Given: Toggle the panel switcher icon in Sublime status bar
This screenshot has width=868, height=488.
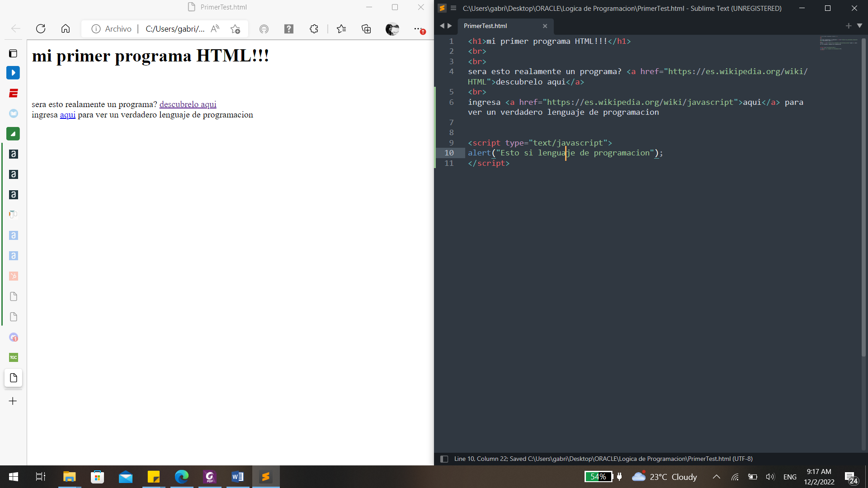Looking at the screenshot, I should [x=444, y=459].
